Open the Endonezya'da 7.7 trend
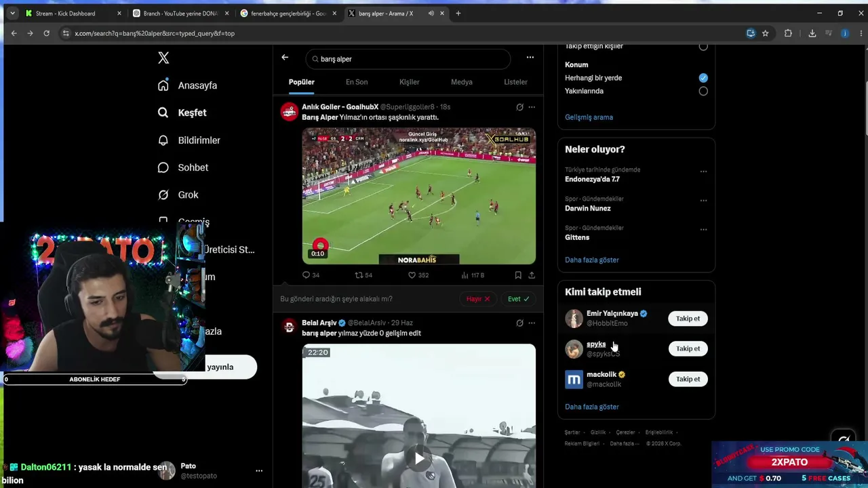Screen dimensions: 868x488 click(x=592, y=180)
